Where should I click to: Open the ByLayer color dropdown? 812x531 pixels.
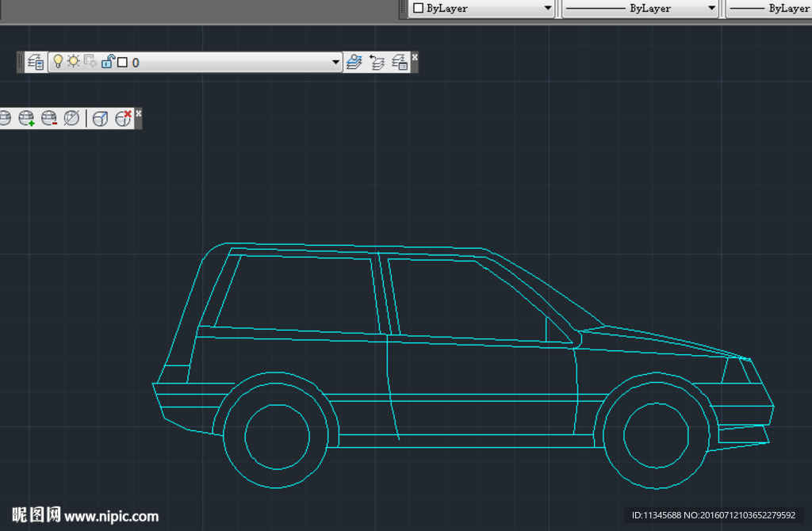550,9
